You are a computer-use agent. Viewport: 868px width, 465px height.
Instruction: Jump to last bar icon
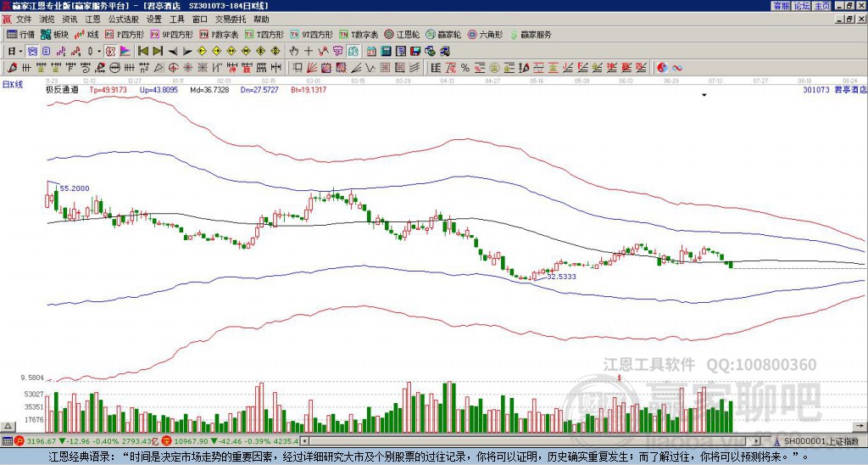158,52
